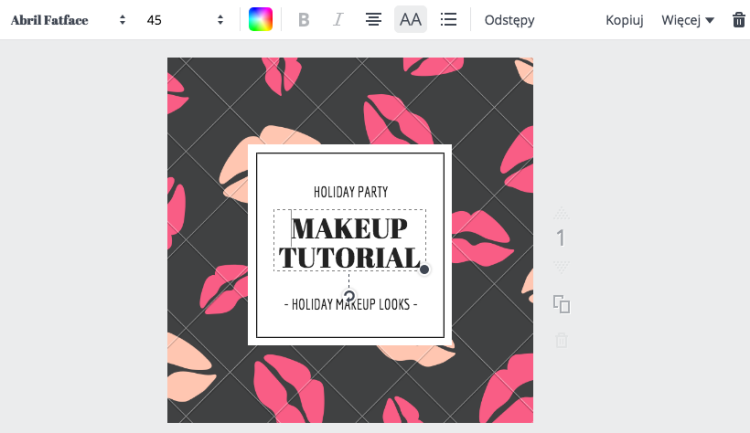Screen dimensions: 750x433
Task: Open the Abril Fatface font dropdown
Action: tap(68, 20)
